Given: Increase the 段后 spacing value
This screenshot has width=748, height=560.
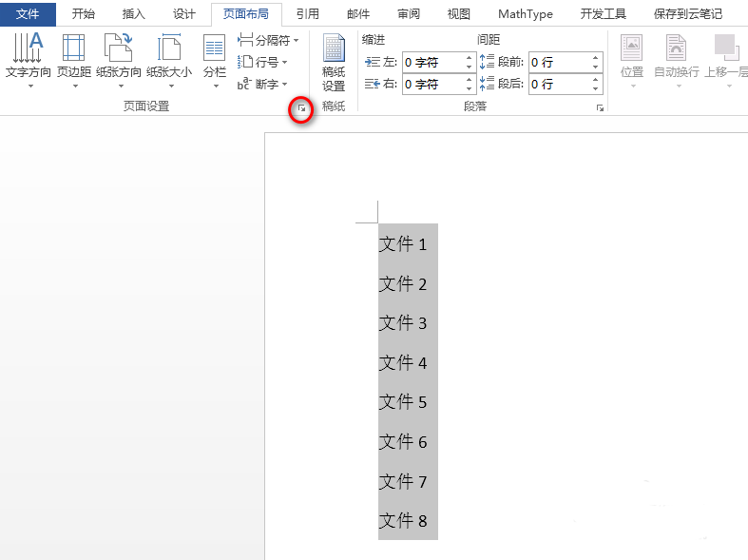Looking at the screenshot, I should [x=596, y=79].
